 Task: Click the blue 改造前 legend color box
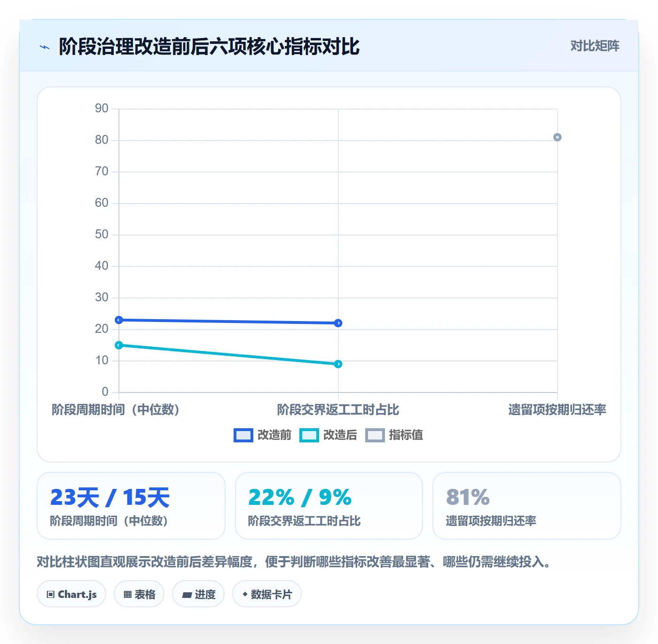coord(243,435)
